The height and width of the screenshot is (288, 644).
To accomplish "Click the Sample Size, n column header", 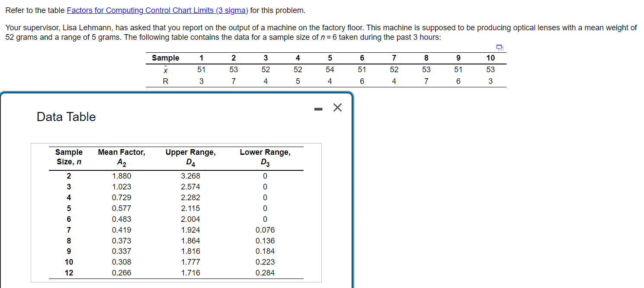I will [68, 157].
